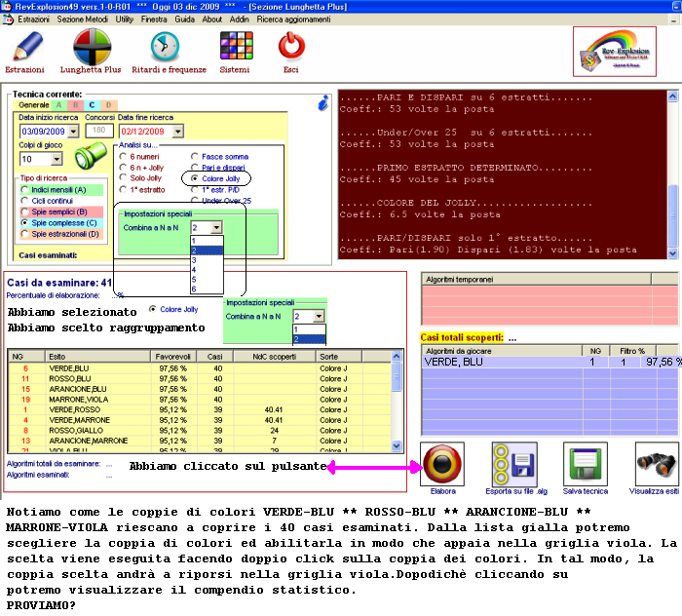The width and height of the screenshot is (682, 616).
Task: Select the Solo Jolly radio button
Action: pos(123,177)
